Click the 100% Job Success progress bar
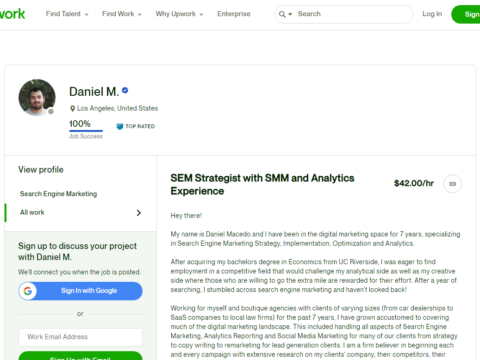Image resolution: width=480 pixels, height=360 pixels. [x=86, y=131]
